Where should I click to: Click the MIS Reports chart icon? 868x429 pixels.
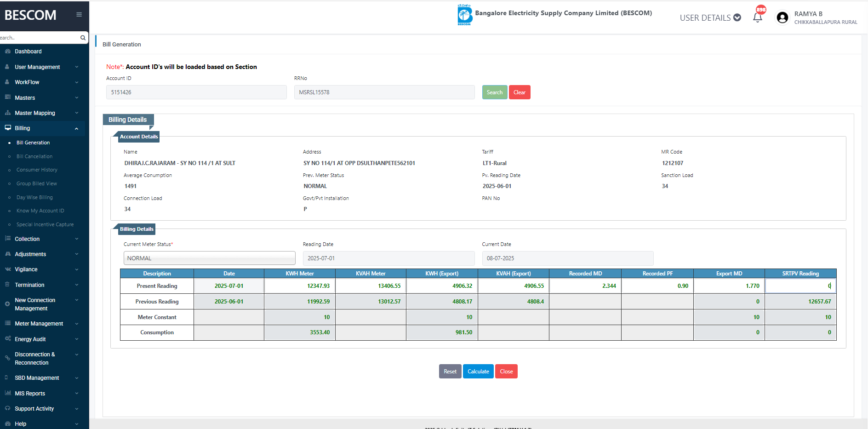(x=8, y=393)
